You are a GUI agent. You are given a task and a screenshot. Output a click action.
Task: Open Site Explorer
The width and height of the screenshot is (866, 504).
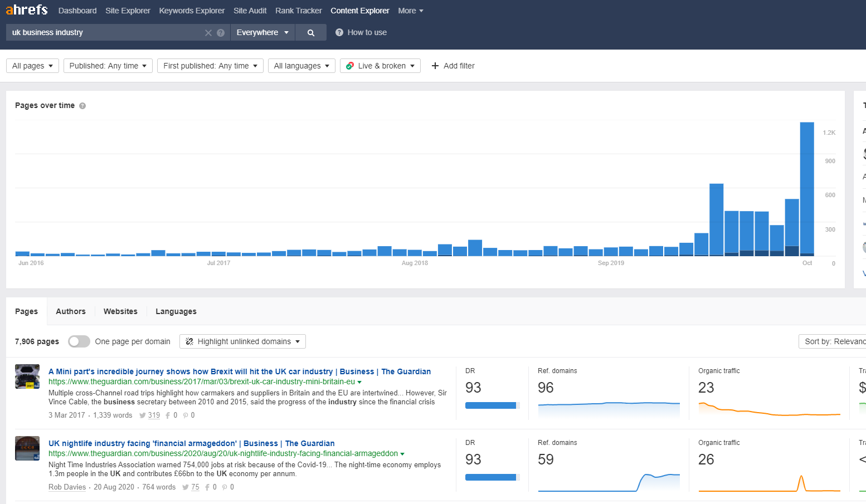128,11
